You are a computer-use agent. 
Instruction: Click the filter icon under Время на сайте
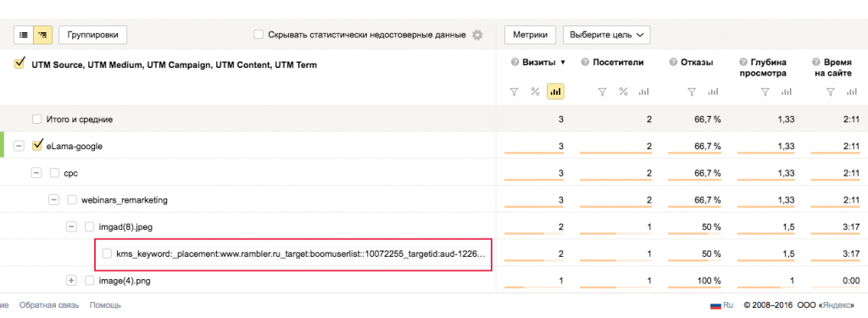831,92
